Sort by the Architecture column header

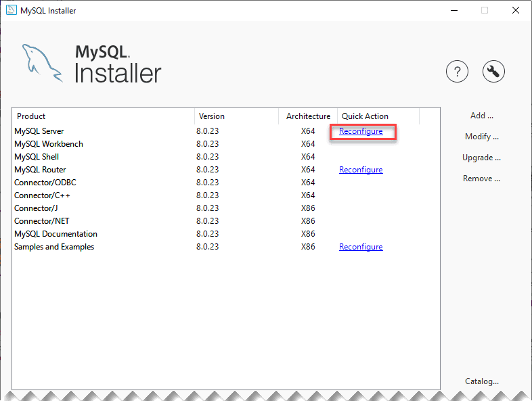[x=308, y=116]
